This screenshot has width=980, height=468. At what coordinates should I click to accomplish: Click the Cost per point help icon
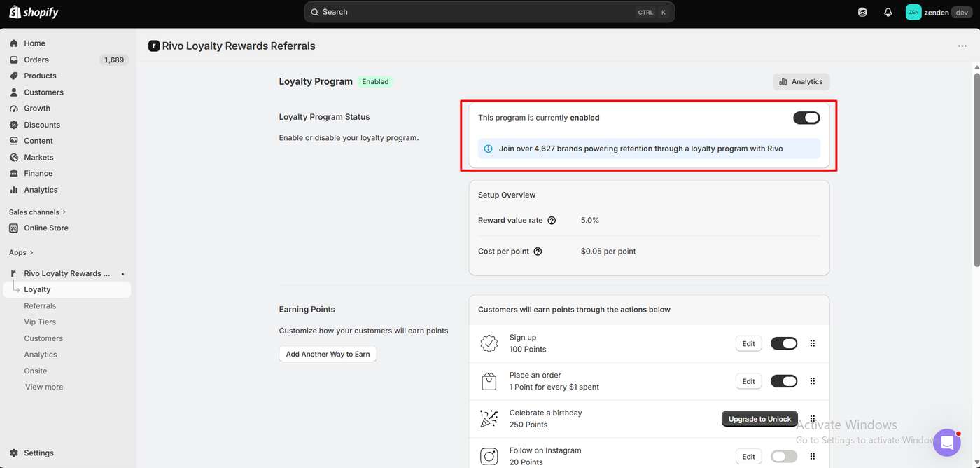point(538,252)
